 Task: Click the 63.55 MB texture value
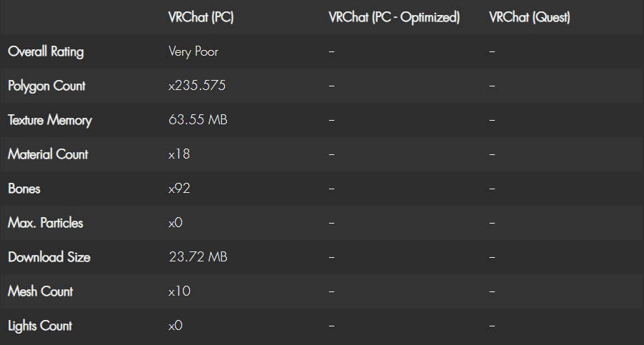pyautogui.click(x=198, y=119)
